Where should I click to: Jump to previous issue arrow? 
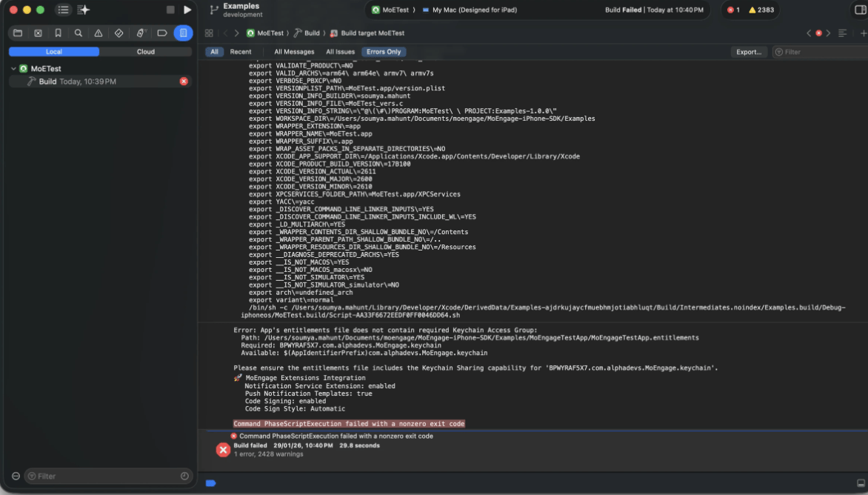[809, 33]
